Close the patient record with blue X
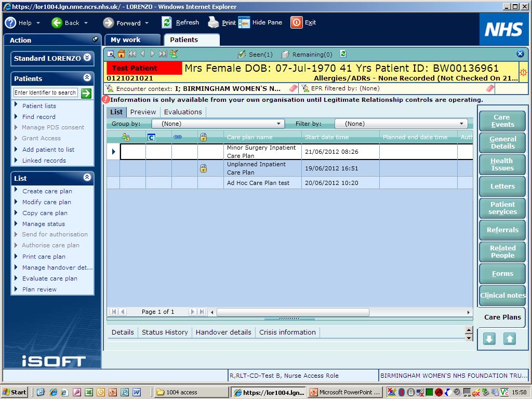Viewport: 532px width, 399px height. coord(520,54)
